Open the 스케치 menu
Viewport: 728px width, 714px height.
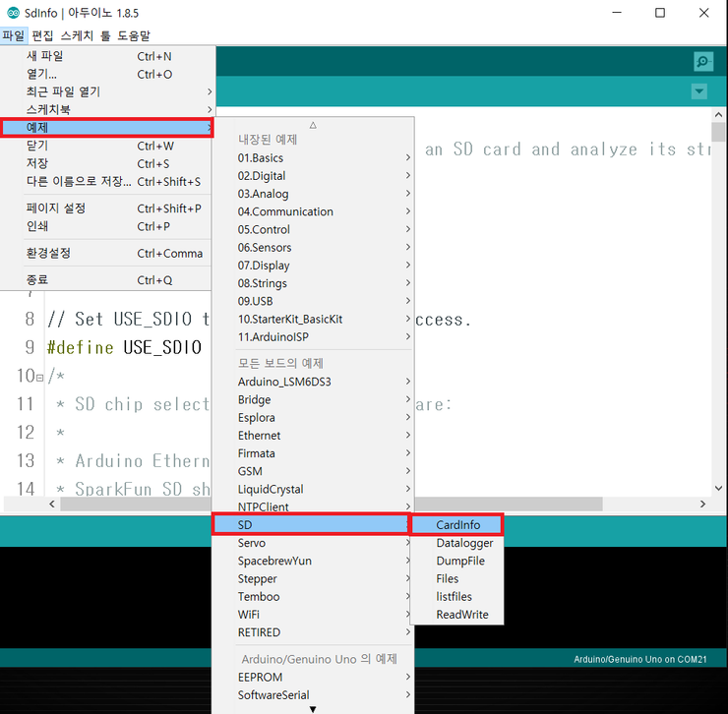(77, 35)
